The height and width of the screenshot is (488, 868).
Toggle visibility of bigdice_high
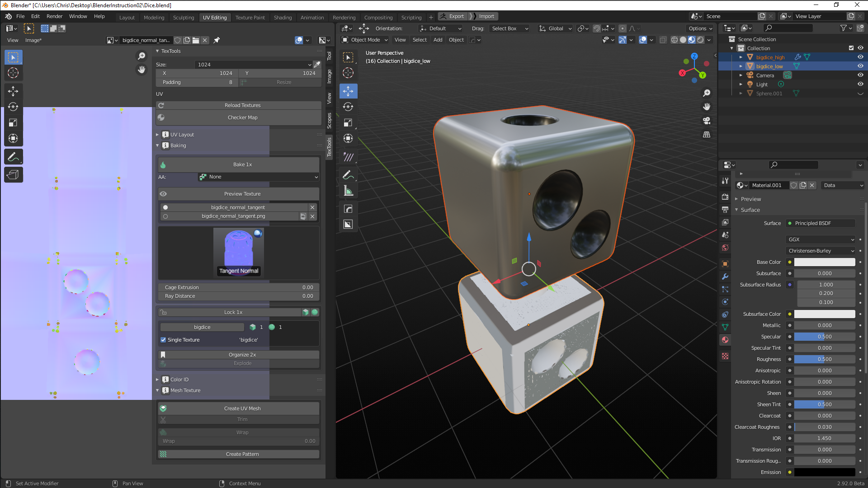pyautogui.click(x=860, y=57)
